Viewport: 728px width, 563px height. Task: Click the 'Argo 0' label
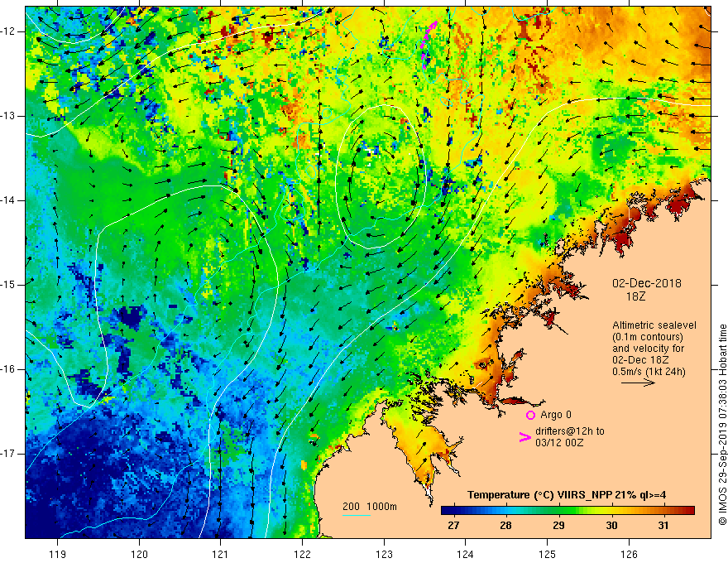point(556,415)
